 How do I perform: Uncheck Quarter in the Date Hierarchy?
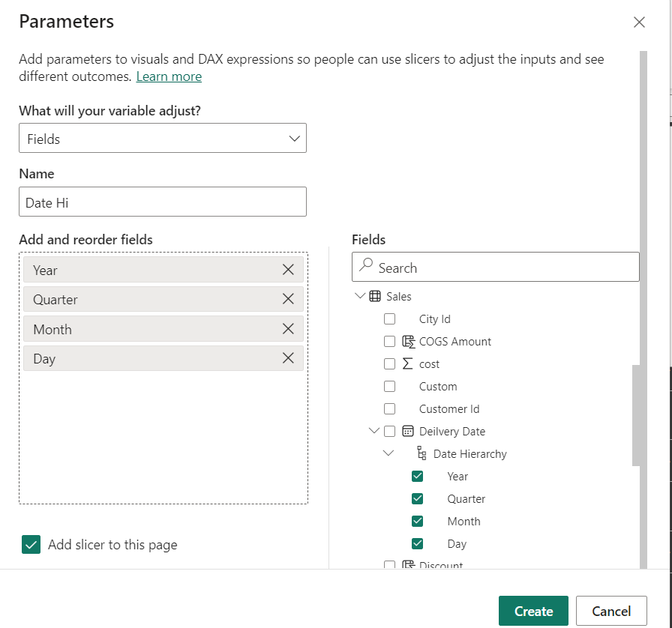[x=418, y=498]
